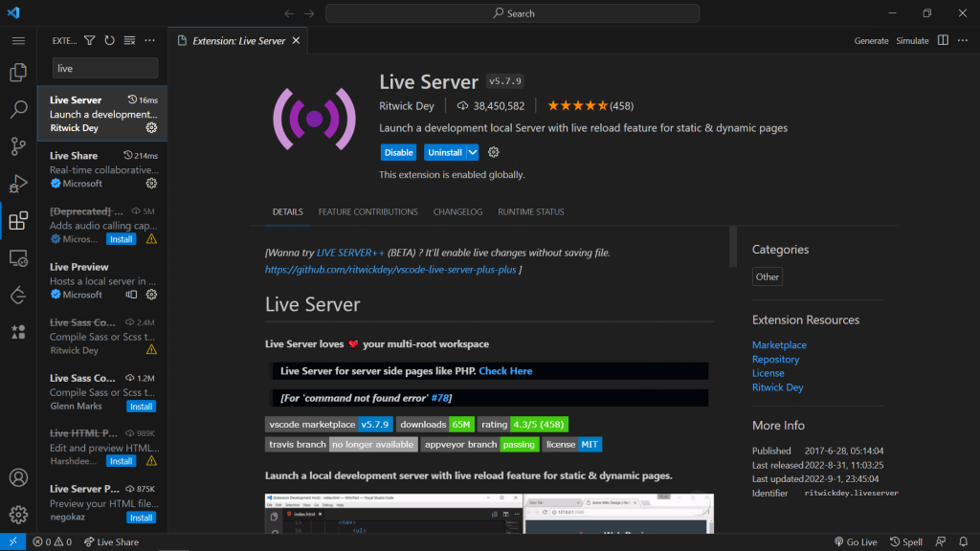
Task: Click the Generate button in editor toolbar
Action: (x=871, y=40)
